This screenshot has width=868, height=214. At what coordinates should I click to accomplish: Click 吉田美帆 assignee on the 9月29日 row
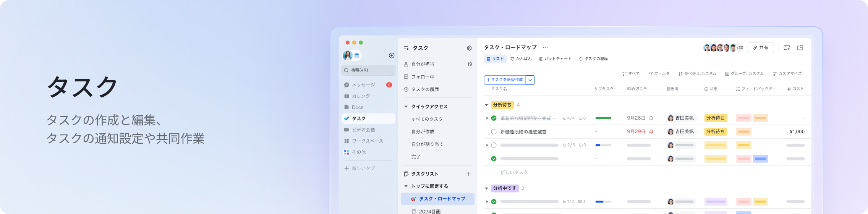(681, 132)
